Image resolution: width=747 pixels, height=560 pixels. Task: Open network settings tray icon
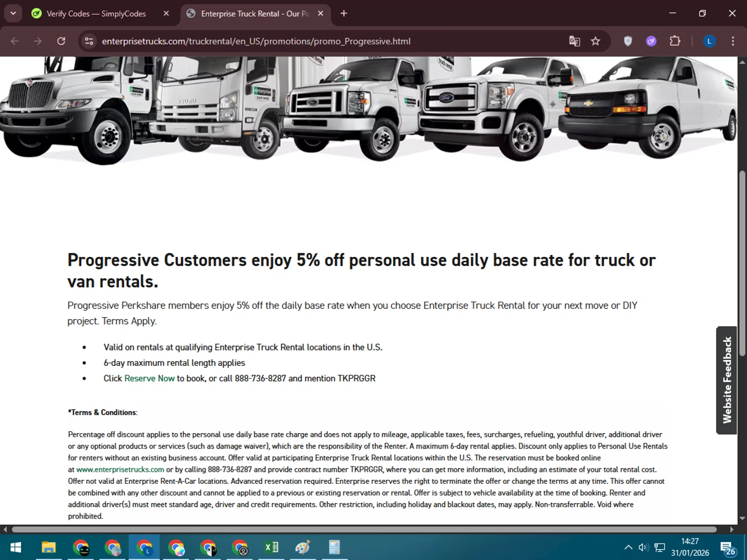tap(660, 548)
